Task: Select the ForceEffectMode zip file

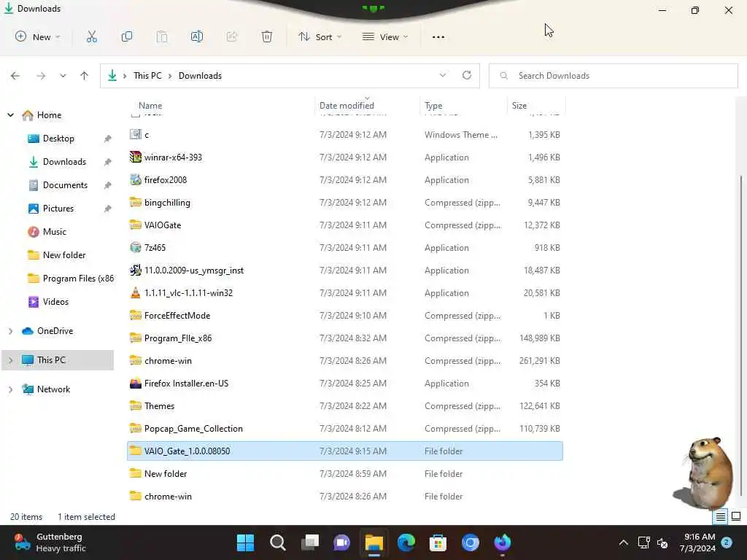Action: click(345, 315)
